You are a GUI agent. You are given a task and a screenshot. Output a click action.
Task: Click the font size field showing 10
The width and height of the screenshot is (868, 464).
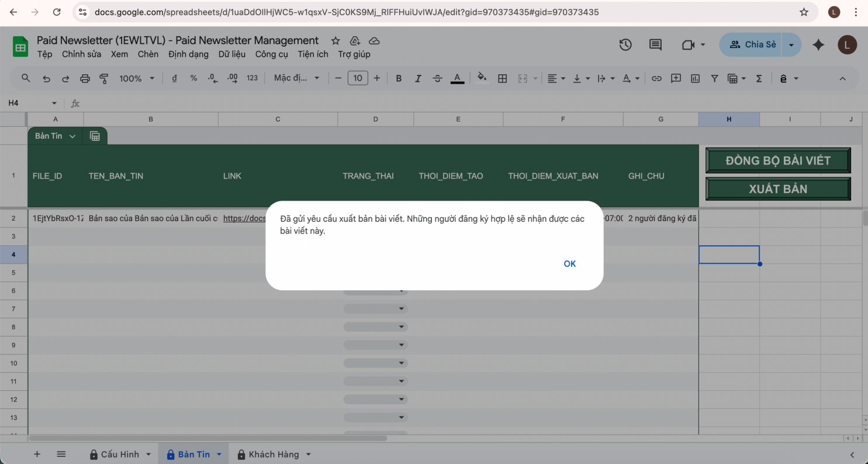coord(358,78)
